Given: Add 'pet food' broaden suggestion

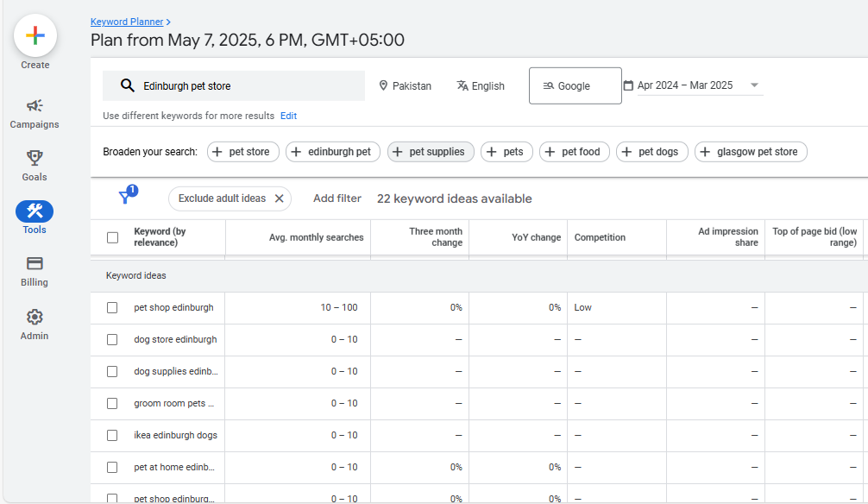Looking at the screenshot, I should click(575, 152).
